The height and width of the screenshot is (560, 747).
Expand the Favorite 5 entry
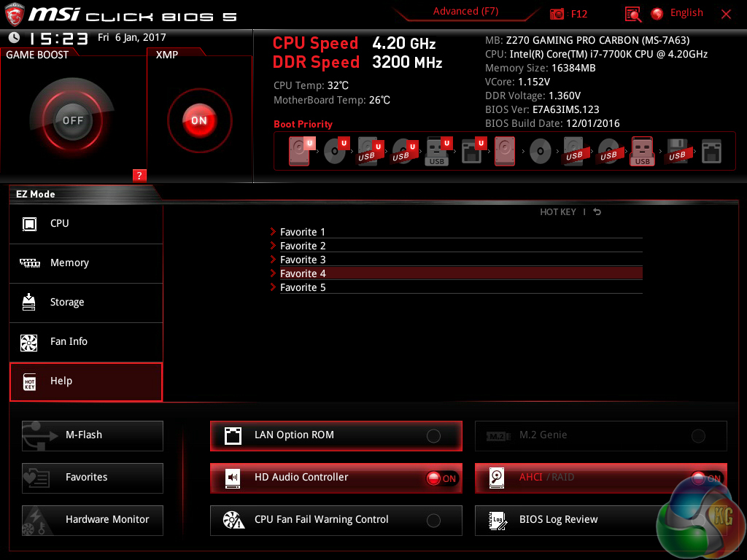[303, 287]
